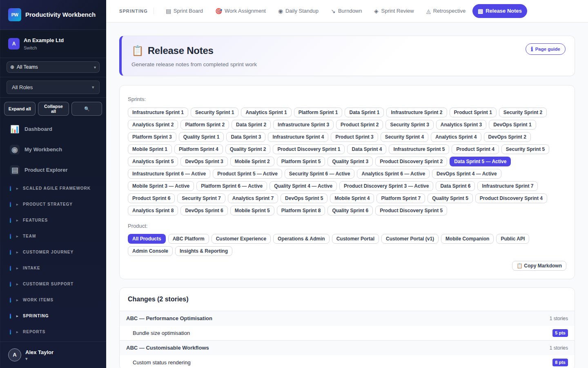The height and width of the screenshot is (368, 588).
Task: Open the All Roles dropdown
Action: pos(53,88)
